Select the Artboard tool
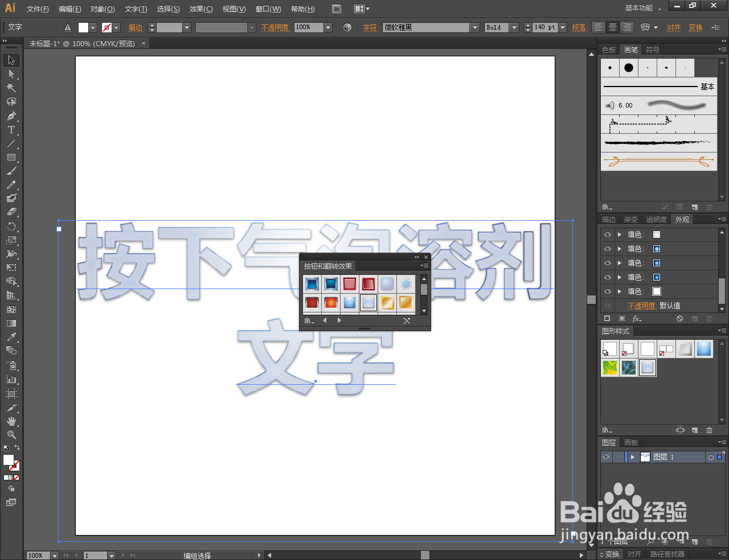729x560 pixels. (x=11, y=394)
